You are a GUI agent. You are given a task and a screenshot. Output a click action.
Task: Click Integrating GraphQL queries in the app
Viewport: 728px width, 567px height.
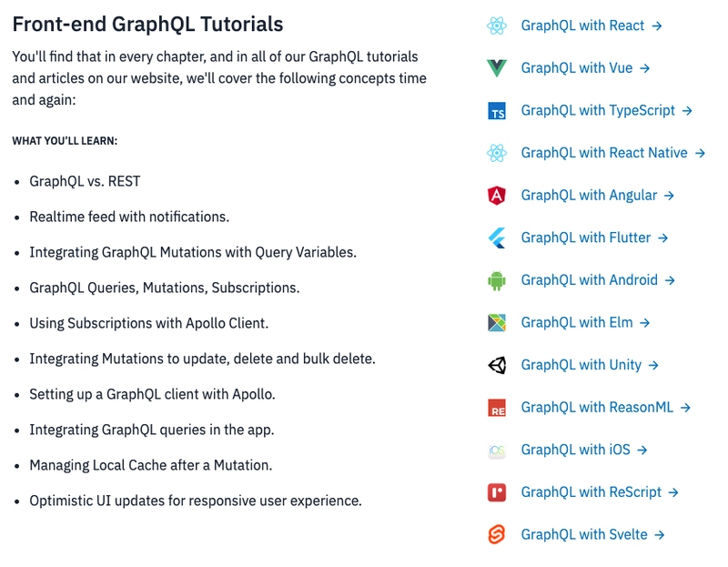152,430
